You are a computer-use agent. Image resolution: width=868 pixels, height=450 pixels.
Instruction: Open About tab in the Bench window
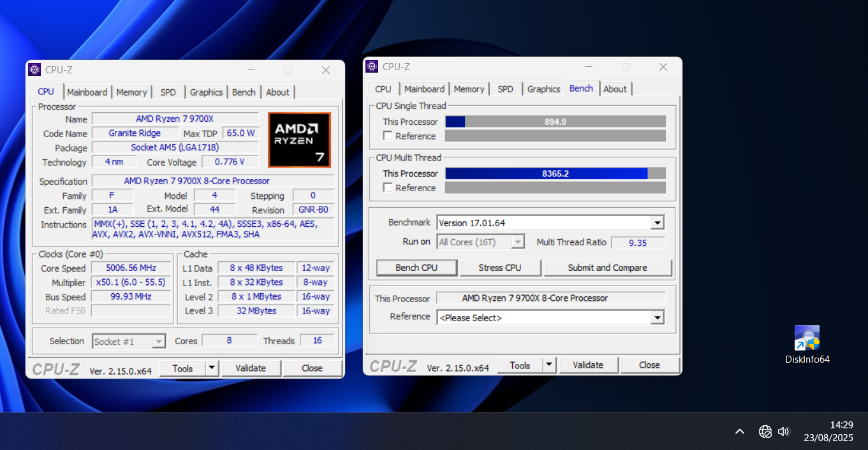(x=615, y=89)
